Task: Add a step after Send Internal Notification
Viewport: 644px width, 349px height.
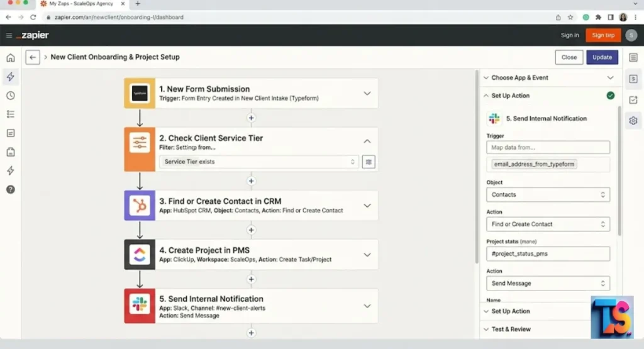Action: (x=252, y=333)
